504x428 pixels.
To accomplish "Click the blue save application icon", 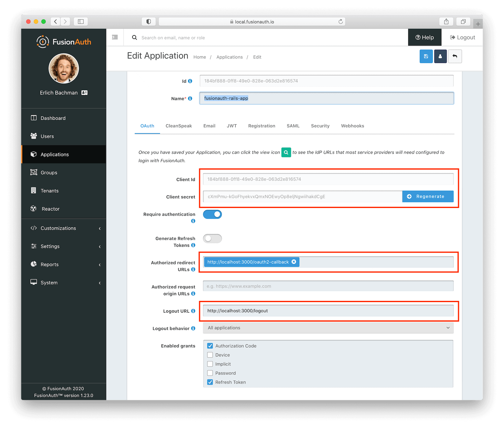I will click(x=426, y=56).
